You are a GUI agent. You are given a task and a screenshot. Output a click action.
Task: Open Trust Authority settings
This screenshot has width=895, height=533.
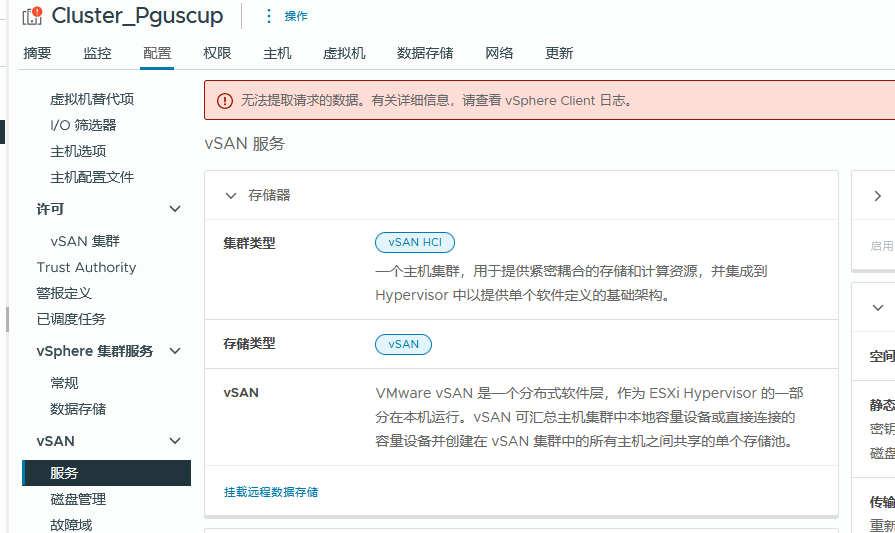click(86, 267)
